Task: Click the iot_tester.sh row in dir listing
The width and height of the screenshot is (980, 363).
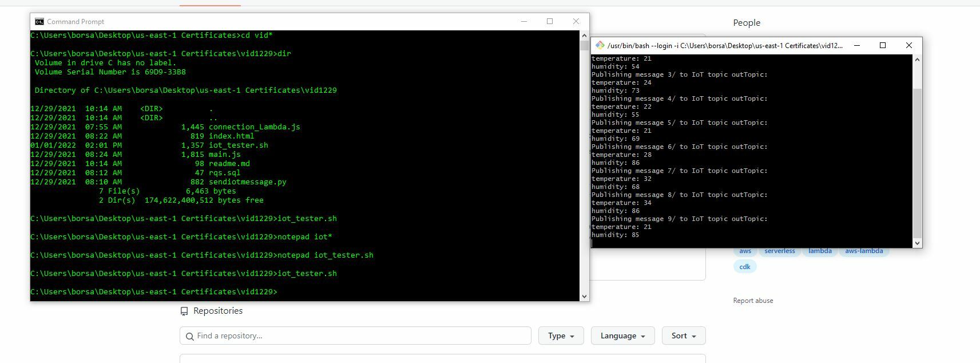Action: pyautogui.click(x=149, y=145)
